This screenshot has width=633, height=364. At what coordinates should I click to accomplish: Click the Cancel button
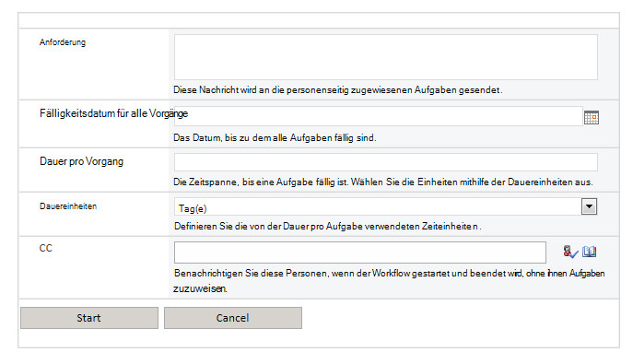pos(233,318)
